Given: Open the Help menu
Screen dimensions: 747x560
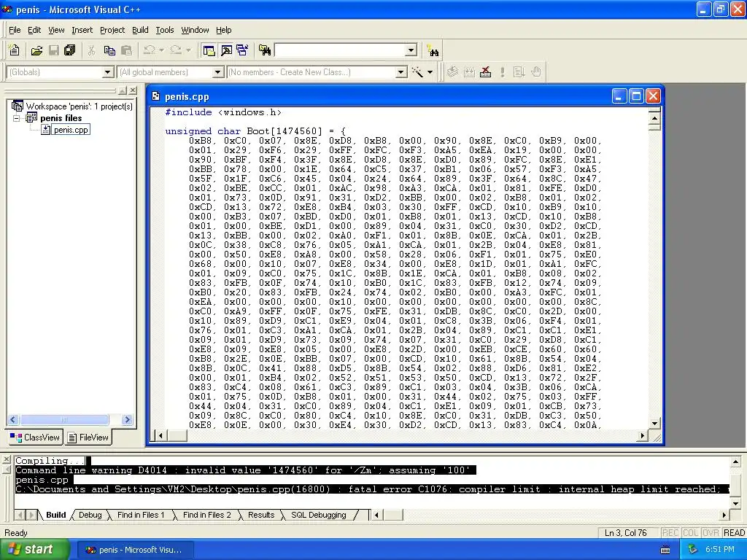Looking at the screenshot, I should click(223, 30).
